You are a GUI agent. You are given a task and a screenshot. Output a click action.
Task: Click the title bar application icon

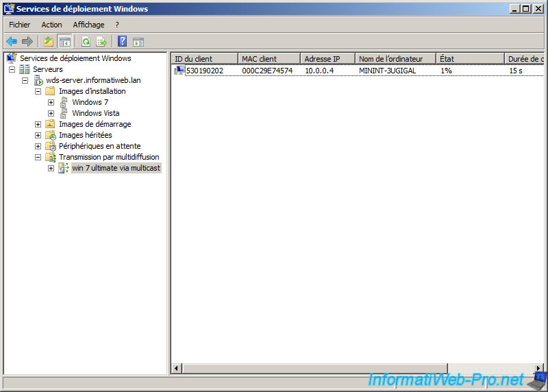(x=9, y=9)
